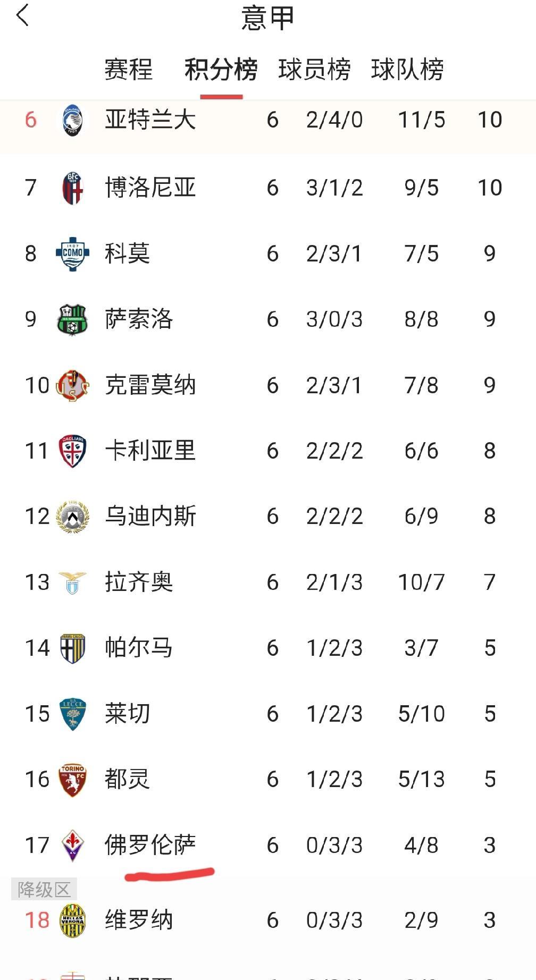
Task: Tap the Torino bull crest
Action: 72,780
